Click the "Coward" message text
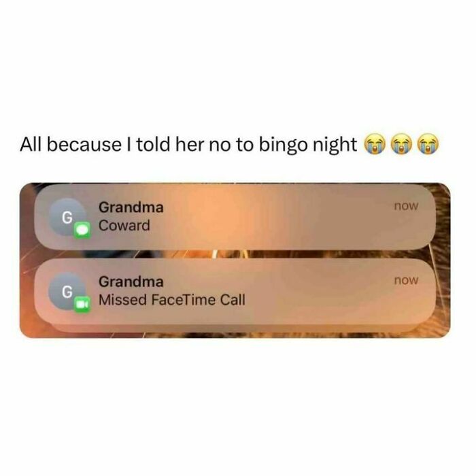The width and height of the screenshot is (476, 476). (x=124, y=226)
